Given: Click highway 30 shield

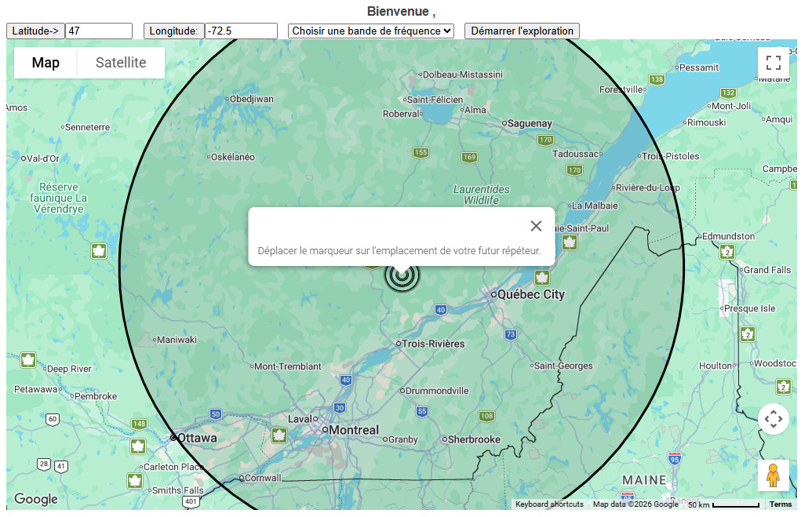Looking at the screenshot, I should tap(339, 408).
